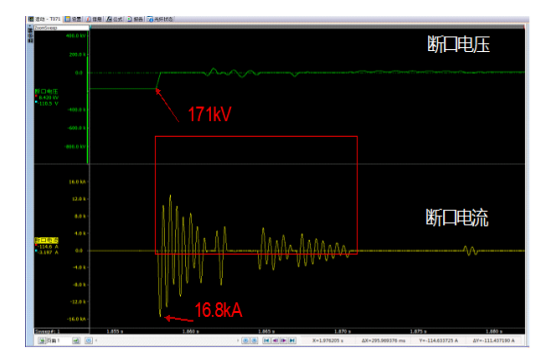544x360 pixels.
Task: Click the green chart icon in bottom bar
Action: pos(76,341)
